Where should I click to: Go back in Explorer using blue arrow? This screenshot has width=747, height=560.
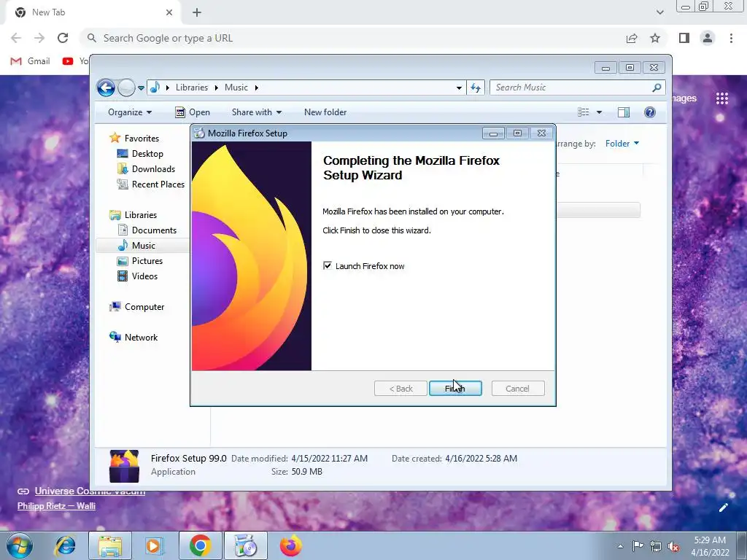click(106, 87)
